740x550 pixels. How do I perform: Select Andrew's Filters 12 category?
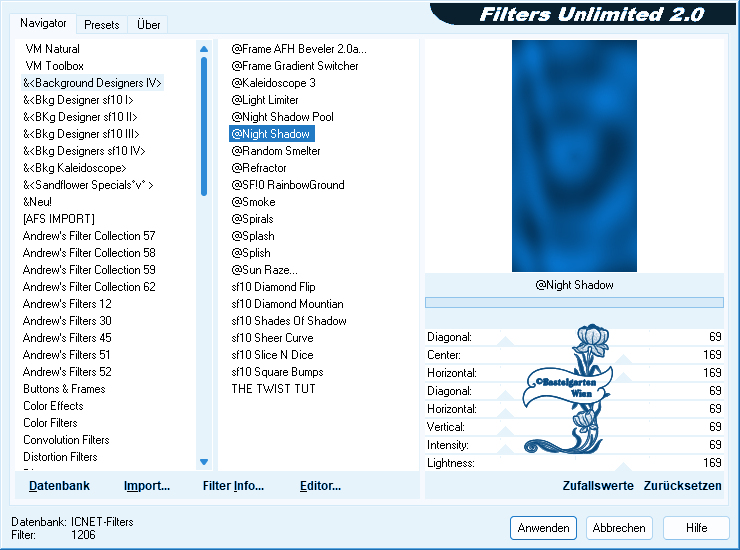67,304
